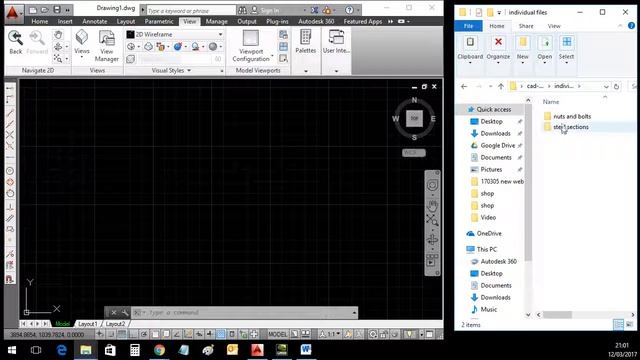The height and width of the screenshot is (360, 640).
Task: Click the Top face of the ViewCube
Action: [414, 118]
